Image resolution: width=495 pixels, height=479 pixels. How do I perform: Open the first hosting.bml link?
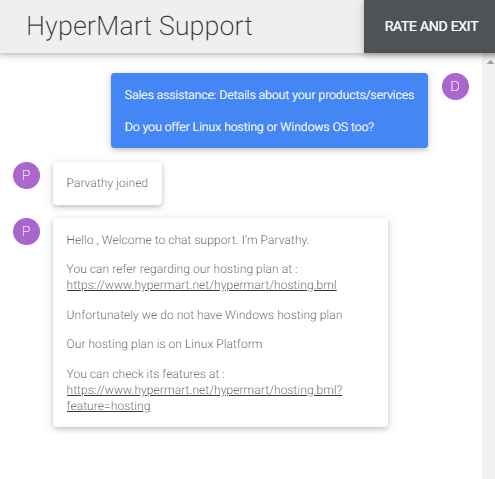[201, 285]
